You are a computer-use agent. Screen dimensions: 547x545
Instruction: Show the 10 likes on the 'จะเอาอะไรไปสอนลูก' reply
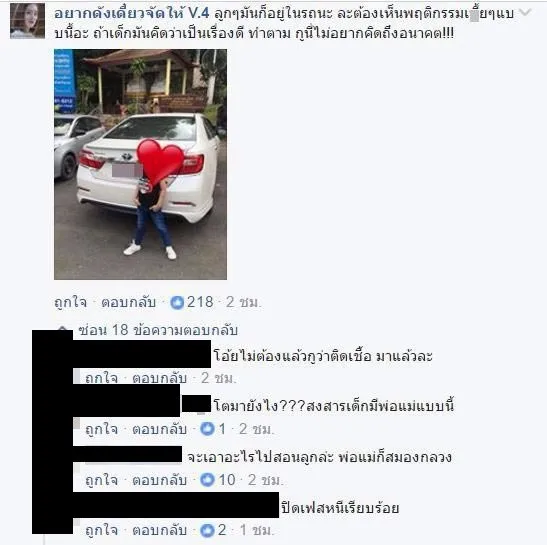[218, 480]
